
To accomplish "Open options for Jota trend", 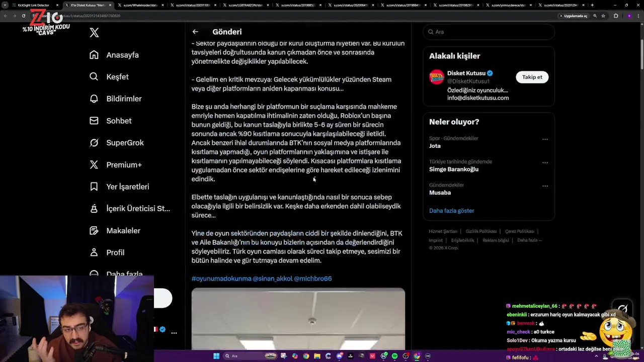I will (545, 139).
